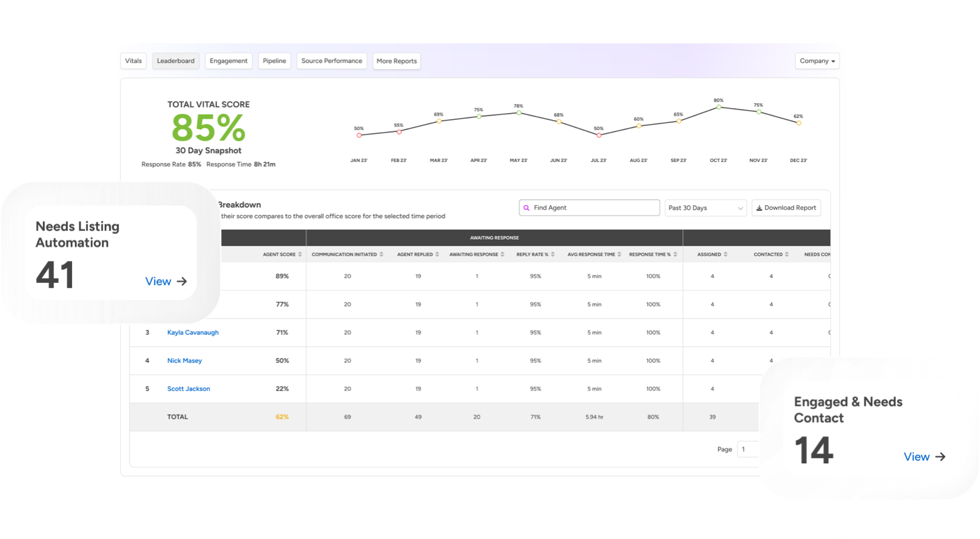This screenshot has width=980, height=539.
Task: Sort by the Agent Score sort arrows
Action: point(300,254)
